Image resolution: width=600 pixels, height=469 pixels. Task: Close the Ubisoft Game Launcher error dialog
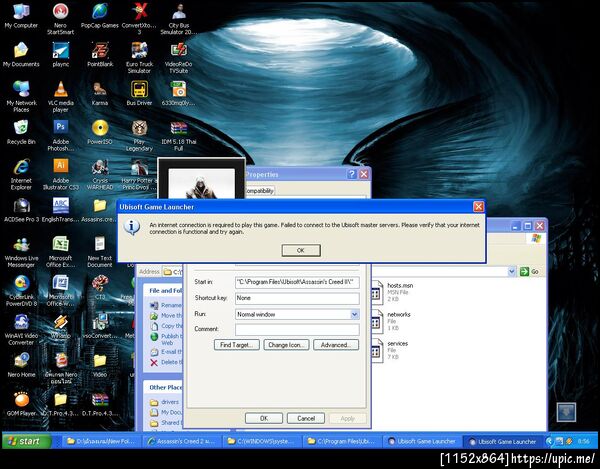pos(478,207)
